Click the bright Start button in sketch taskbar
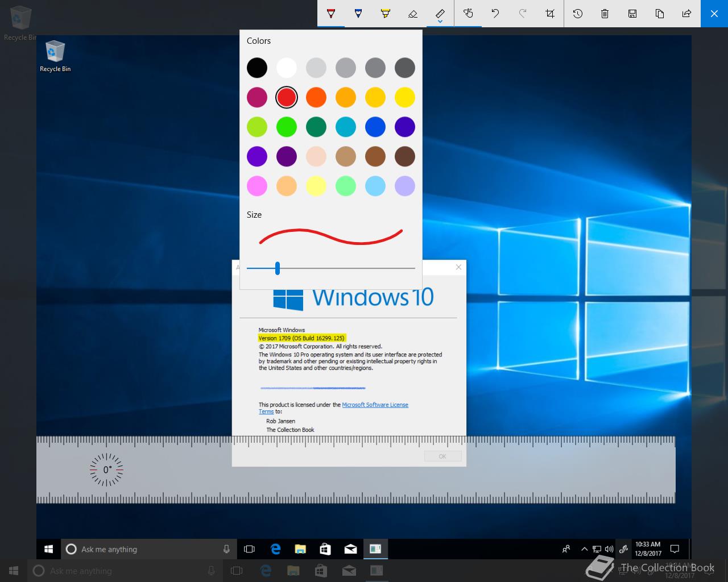The image size is (728, 582). pos(49,549)
